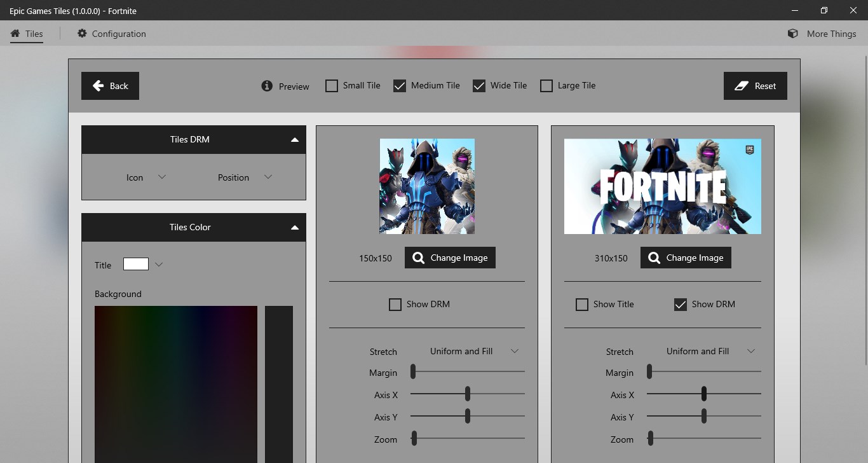Open the More Things menu

click(822, 34)
